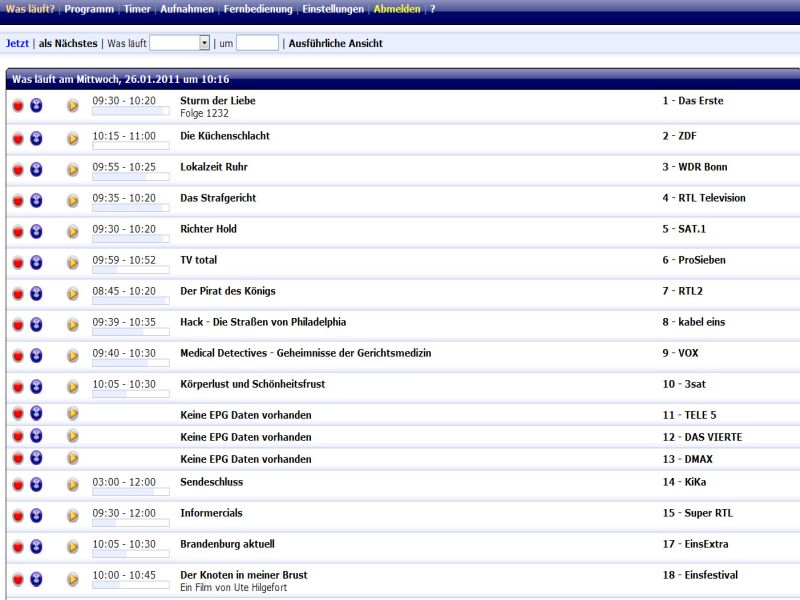
Task: Record Die Küchenschlacht on ZDF
Action: pyautogui.click(x=18, y=138)
